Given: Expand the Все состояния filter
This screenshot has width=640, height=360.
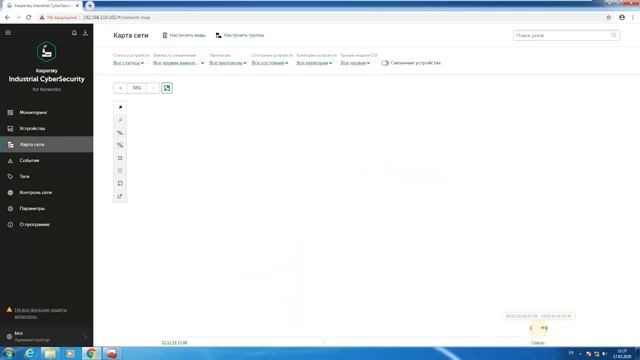Looking at the screenshot, I should pyautogui.click(x=270, y=63).
